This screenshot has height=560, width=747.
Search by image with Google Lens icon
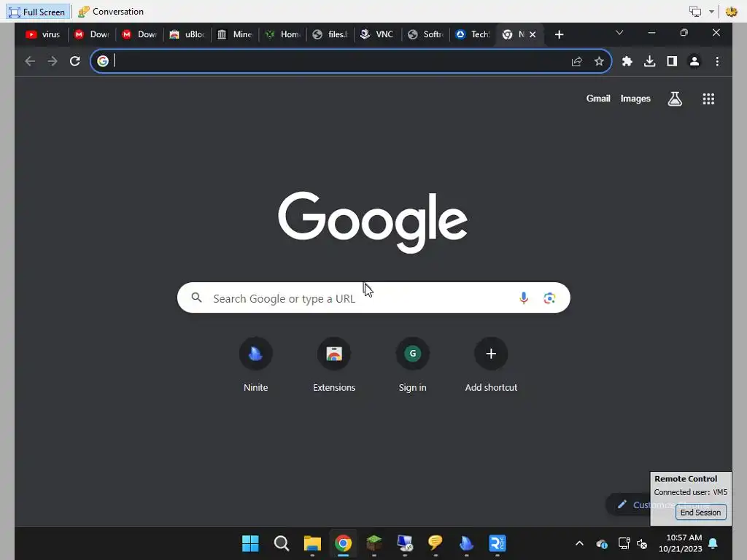(549, 297)
